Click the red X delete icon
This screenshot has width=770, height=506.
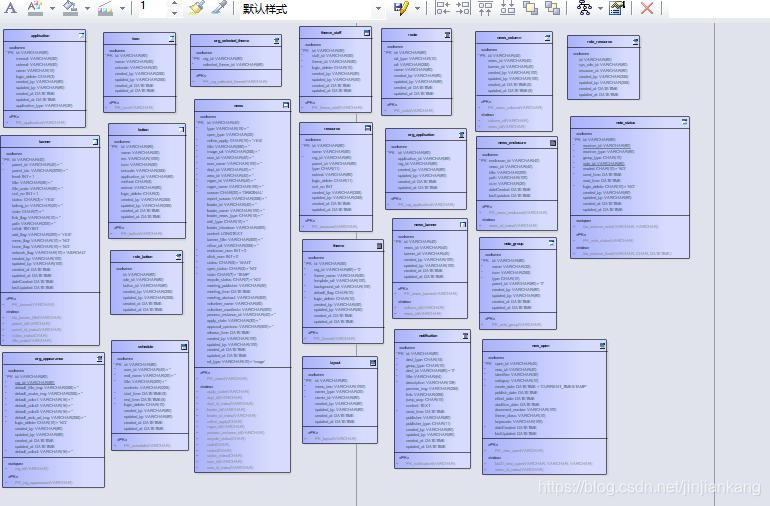coord(647,7)
